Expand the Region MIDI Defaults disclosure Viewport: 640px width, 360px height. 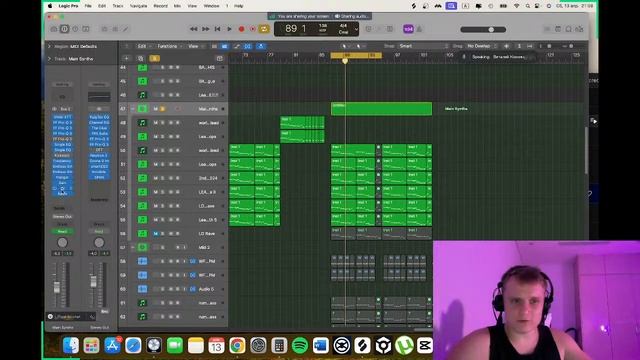point(49,46)
